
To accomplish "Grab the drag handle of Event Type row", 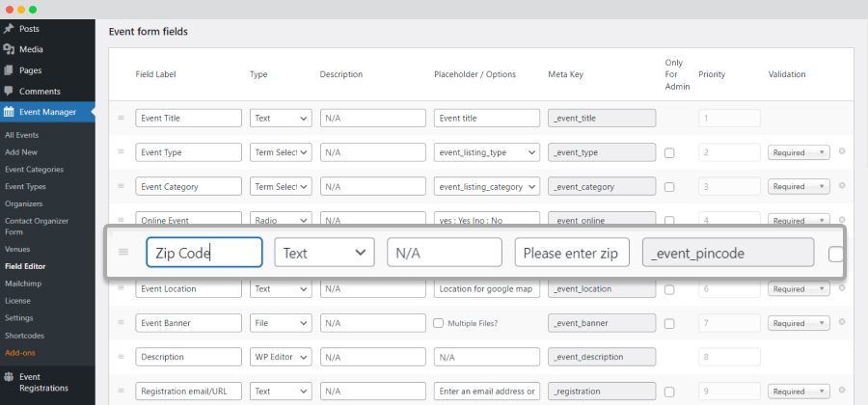I will click(x=121, y=152).
